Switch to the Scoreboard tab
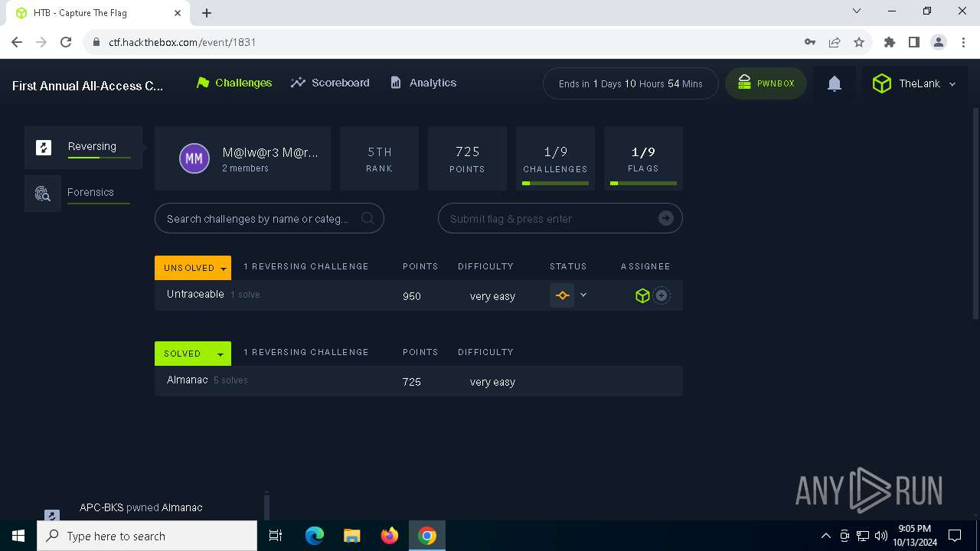 (x=330, y=83)
